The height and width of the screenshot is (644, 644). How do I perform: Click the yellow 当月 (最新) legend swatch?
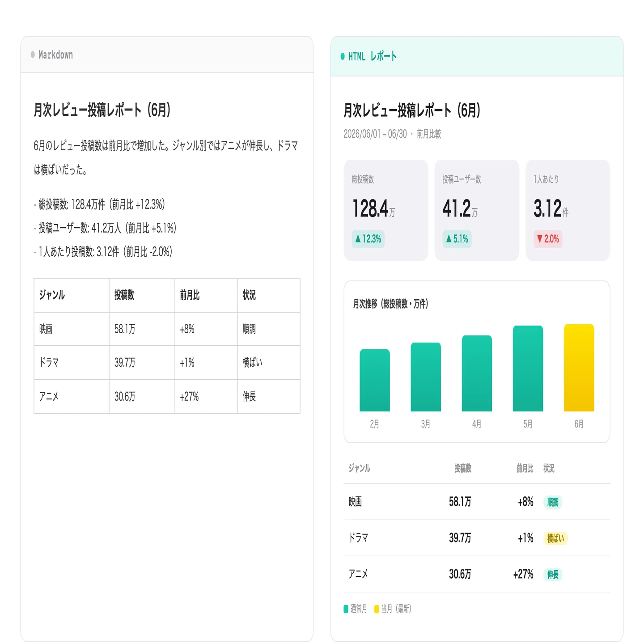click(377, 609)
